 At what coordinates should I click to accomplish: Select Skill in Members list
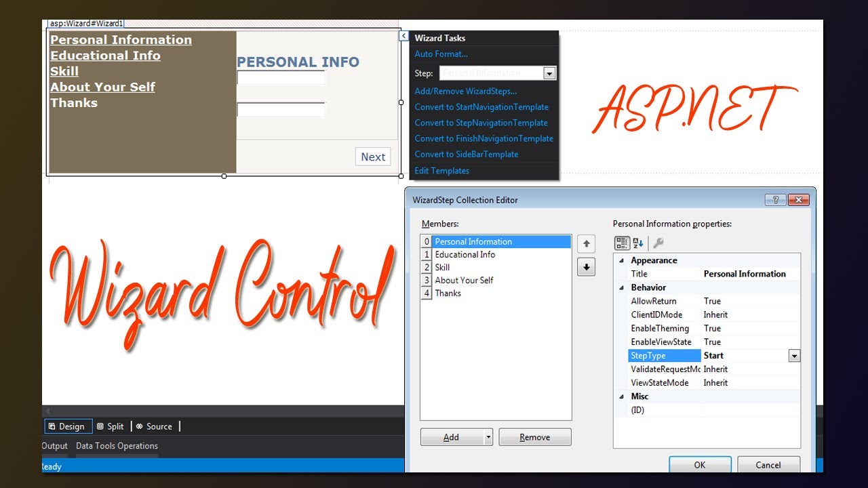(x=496, y=267)
